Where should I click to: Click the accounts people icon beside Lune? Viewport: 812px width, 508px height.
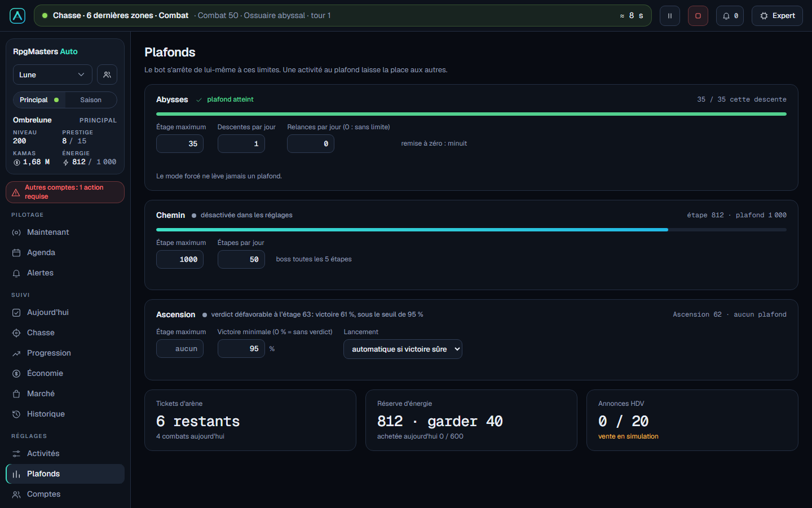pos(107,75)
